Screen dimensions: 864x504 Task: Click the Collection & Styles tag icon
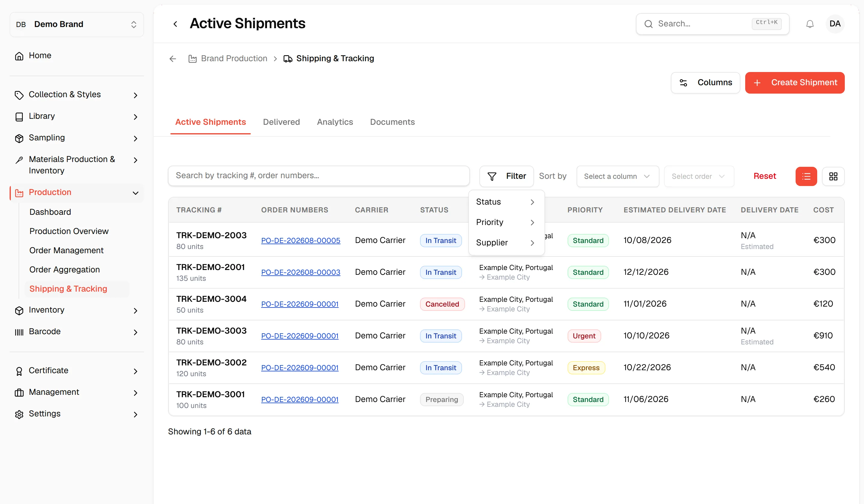click(19, 95)
